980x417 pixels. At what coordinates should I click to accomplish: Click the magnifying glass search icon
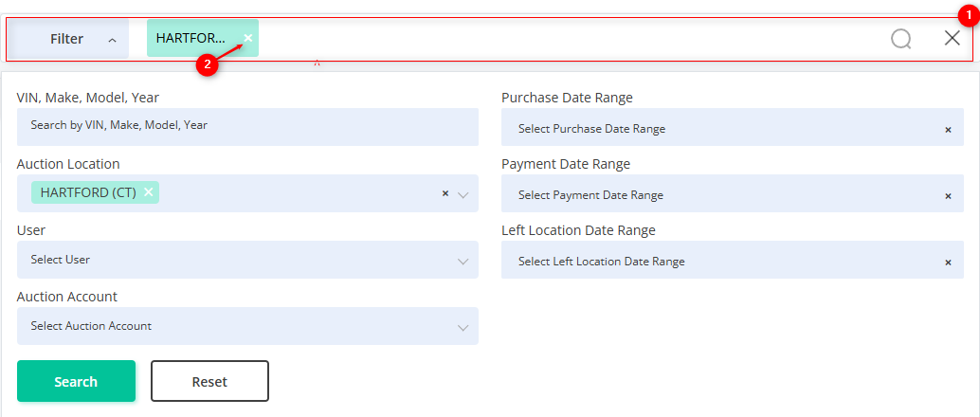(900, 39)
